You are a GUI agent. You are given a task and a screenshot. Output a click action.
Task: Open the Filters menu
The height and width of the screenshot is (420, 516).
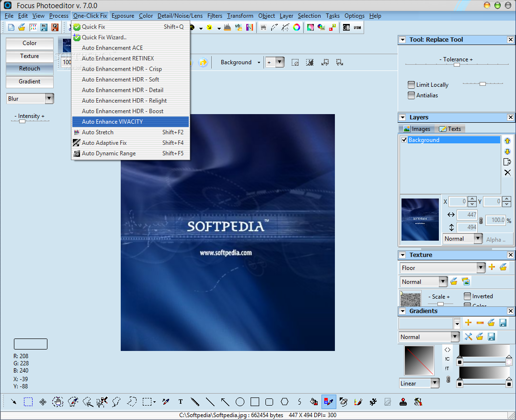[x=215, y=16]
